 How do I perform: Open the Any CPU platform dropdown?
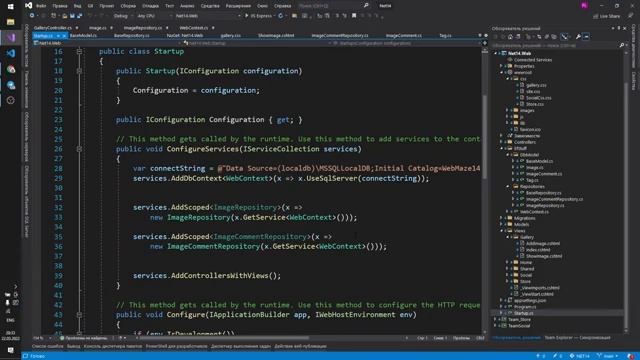(154, 16)
